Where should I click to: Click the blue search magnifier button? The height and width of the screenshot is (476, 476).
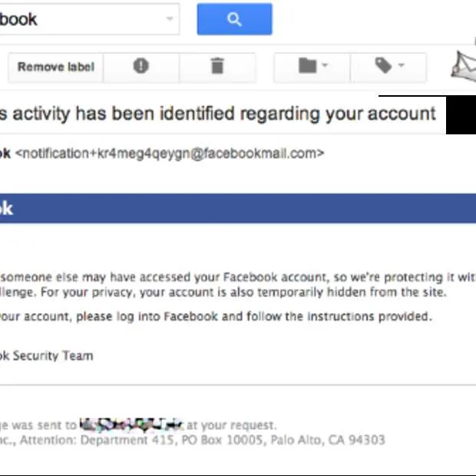(234, 19)
